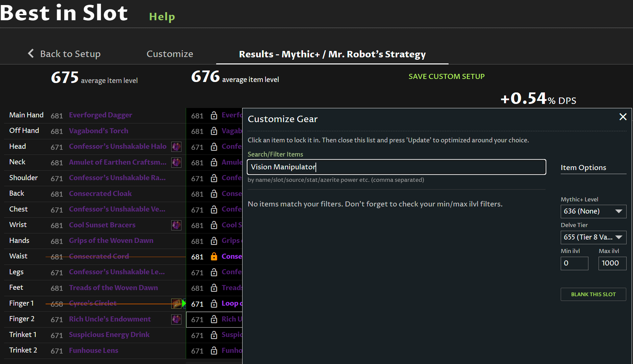Open the Delve Tier dropdown

pyautogui.click(x=593, y=237)
